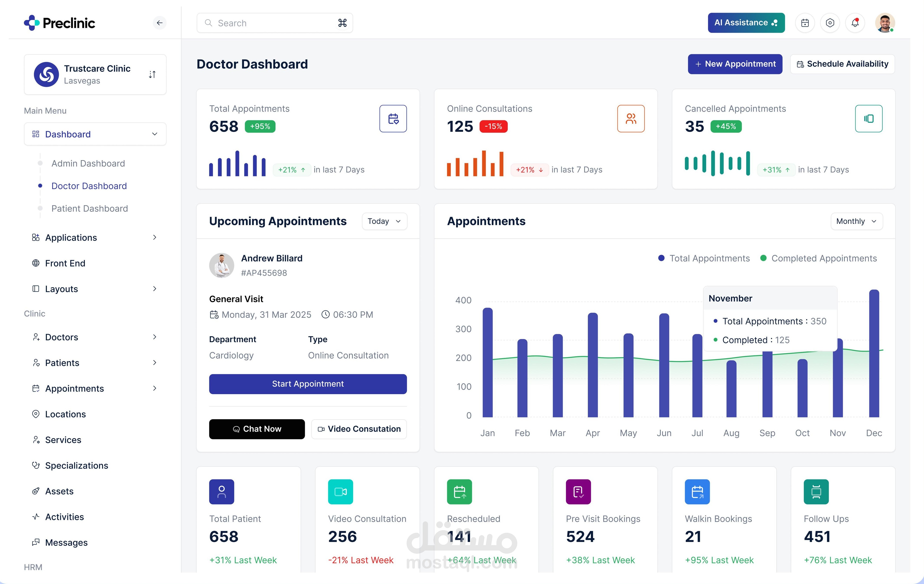
Task: Open the notifications bell
Action: [x=855, y=23]
